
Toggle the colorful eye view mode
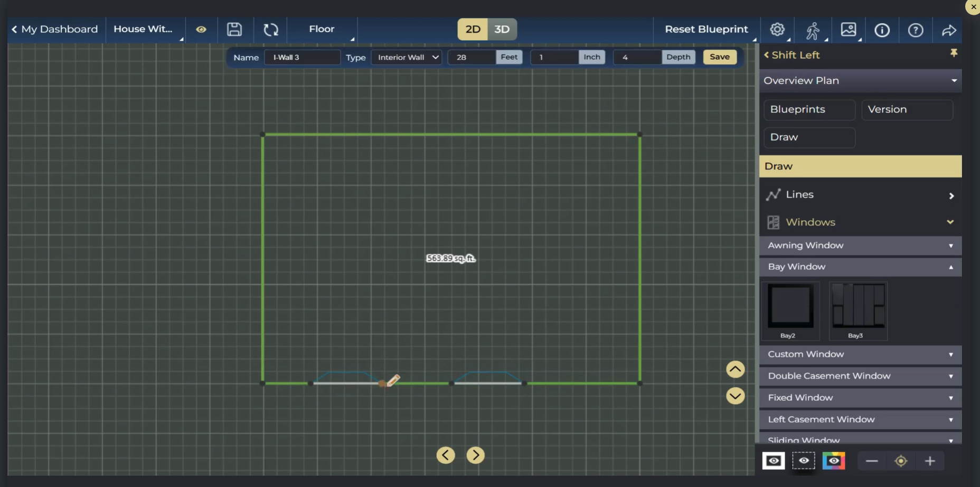pos(834,461)
